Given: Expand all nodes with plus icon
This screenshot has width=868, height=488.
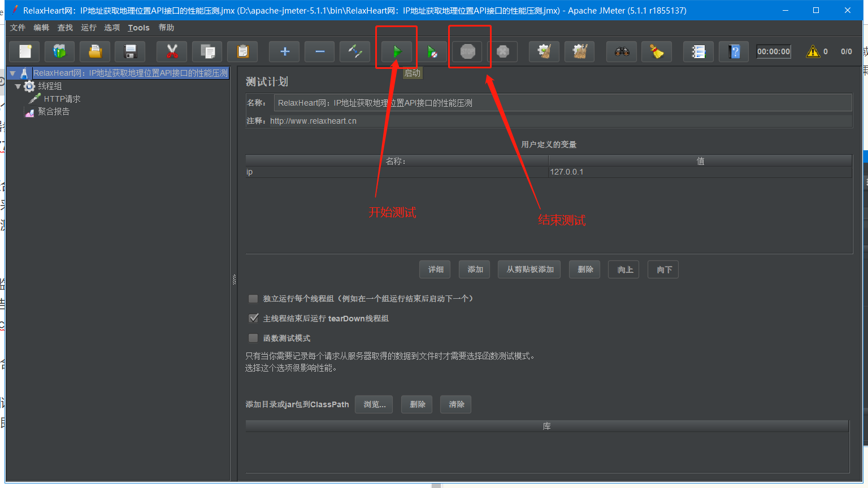Looking at the screenshot, I should pos(284,51).
